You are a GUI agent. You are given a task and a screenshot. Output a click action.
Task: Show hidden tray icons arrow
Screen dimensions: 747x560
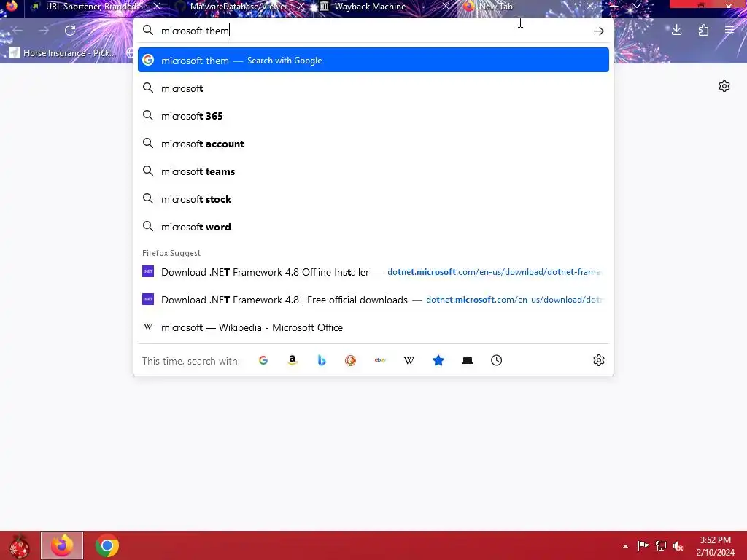pos(625,546)
